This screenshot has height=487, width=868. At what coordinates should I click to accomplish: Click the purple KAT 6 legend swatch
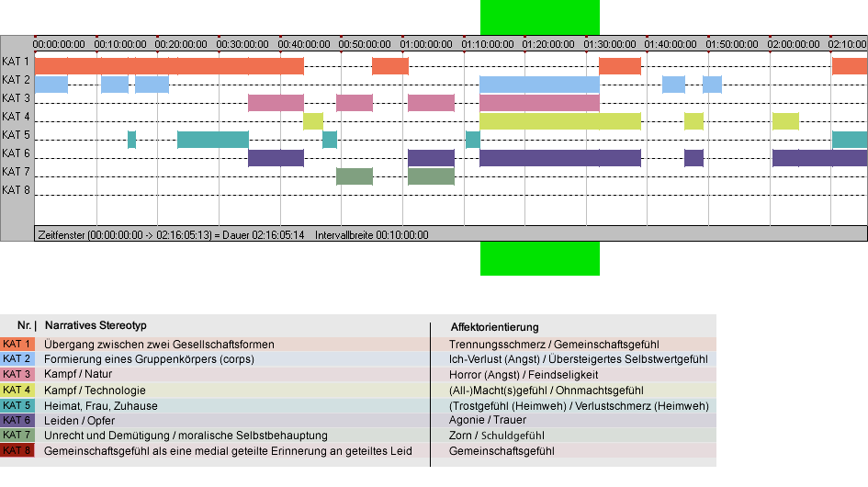17,421
